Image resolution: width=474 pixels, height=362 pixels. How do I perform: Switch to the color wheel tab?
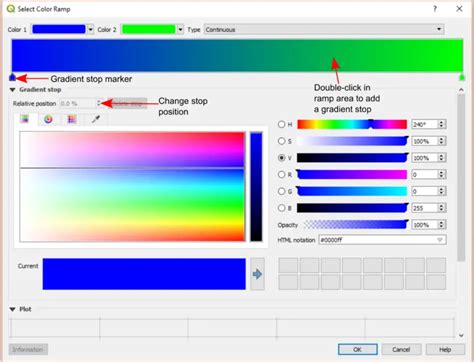tap(48, 119)
